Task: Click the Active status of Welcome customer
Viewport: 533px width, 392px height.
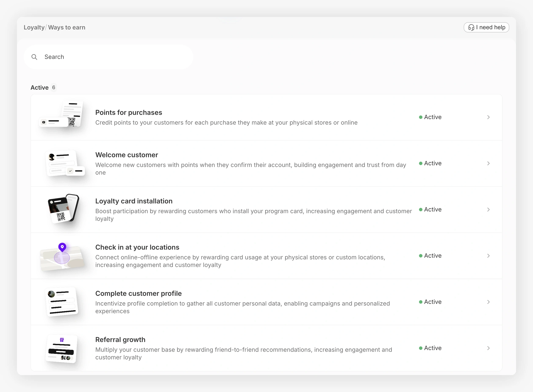Action: point(430,164)
